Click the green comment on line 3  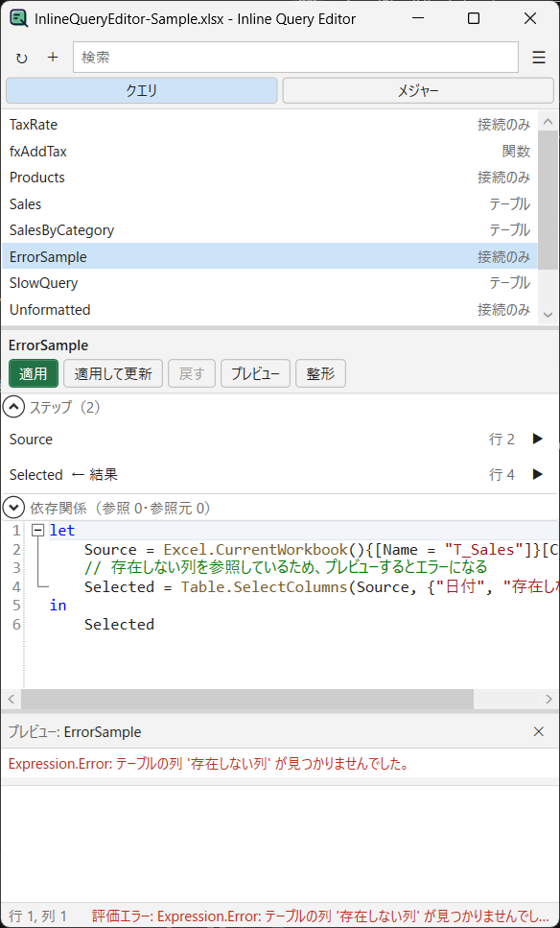pyautogui.click(x=286, y=568)
